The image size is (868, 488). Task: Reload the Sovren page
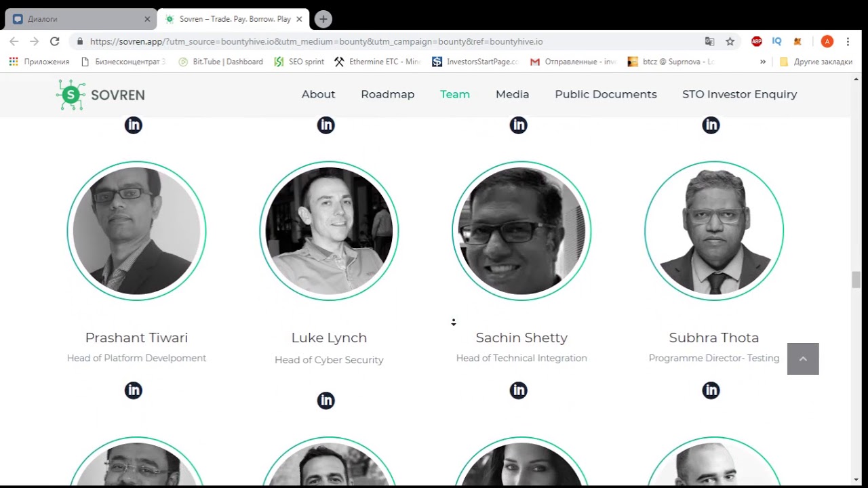point(55,41)
